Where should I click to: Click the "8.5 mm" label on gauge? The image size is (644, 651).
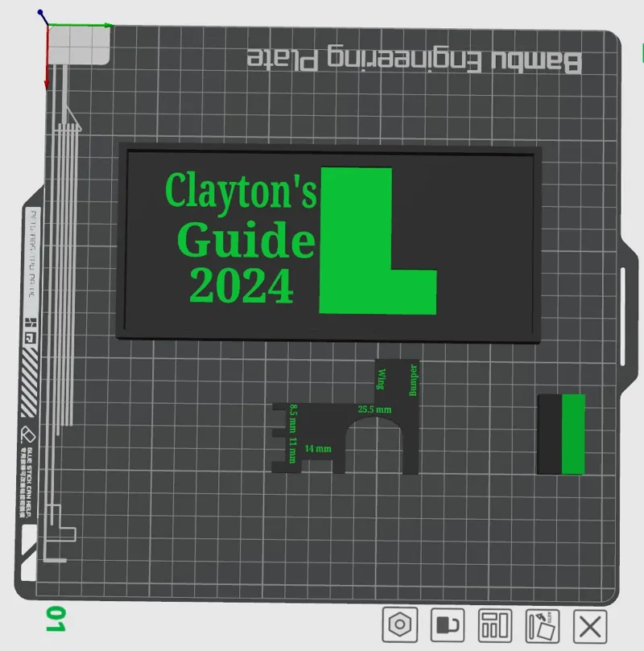tap(293, 418)
